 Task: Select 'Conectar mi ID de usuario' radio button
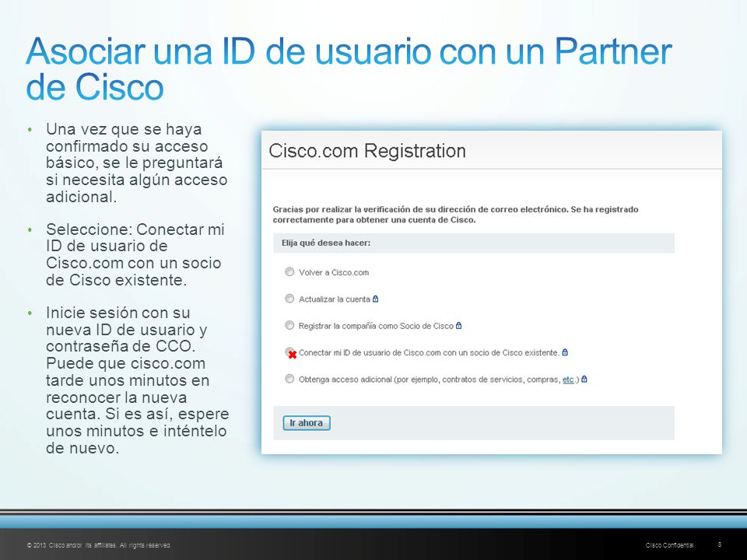[289, 352]
